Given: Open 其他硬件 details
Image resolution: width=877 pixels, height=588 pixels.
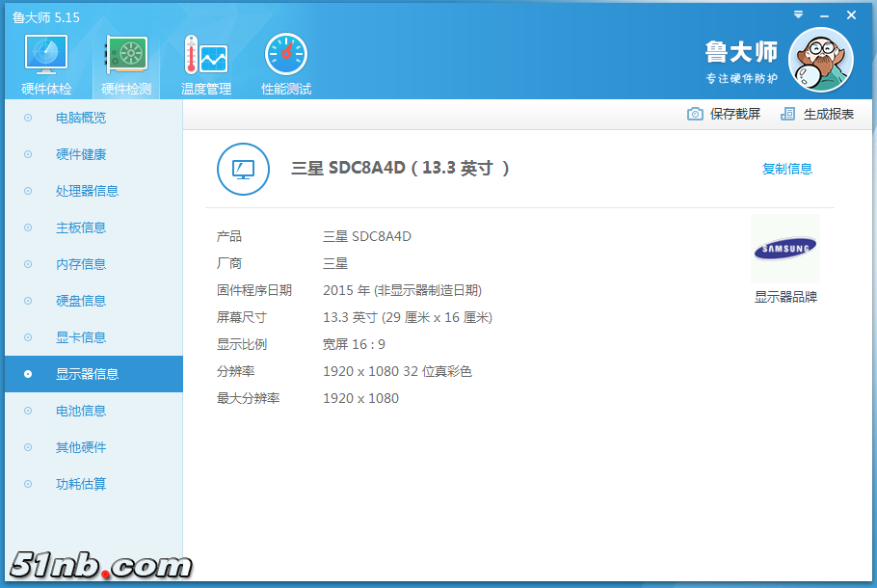Looking at the screenshot, I should (x=81, y=447).
